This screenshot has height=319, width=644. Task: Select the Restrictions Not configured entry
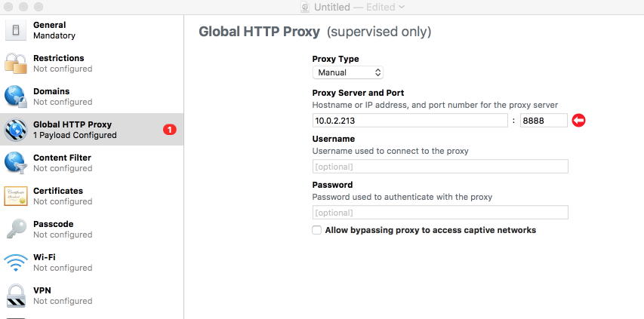63,69
